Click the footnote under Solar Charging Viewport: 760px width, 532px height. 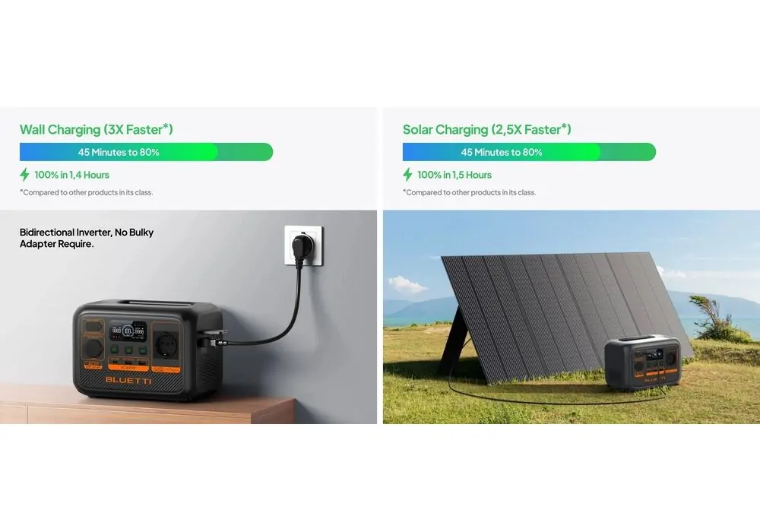point(469,192)
